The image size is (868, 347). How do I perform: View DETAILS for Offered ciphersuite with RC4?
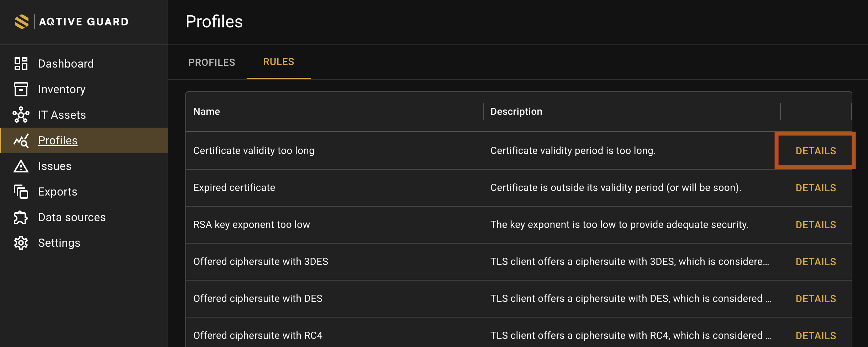[816, 336]
